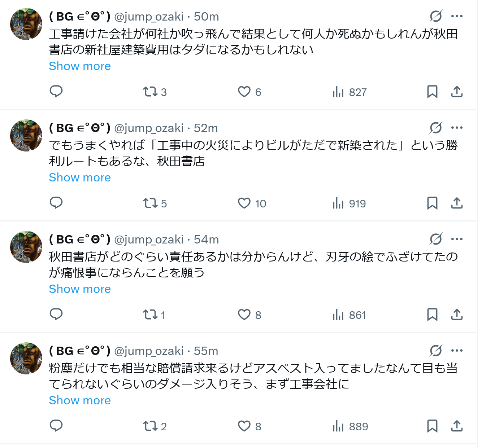The height and width of the screenshot is (448, 486).
Task: Like the tweet with 10 likes
Action: click(244, 203)
